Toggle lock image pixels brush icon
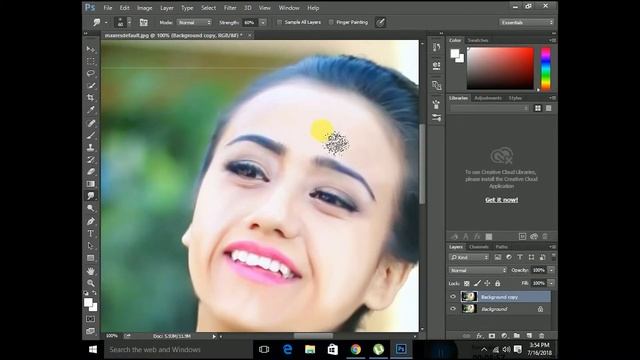Screen dimensions: 640x360 tap(477, 283)
